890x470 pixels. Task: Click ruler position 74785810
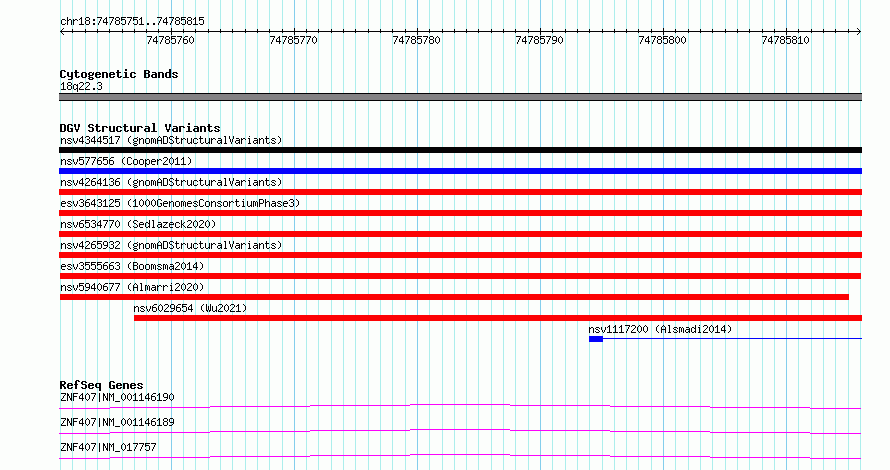pos(786,40)
